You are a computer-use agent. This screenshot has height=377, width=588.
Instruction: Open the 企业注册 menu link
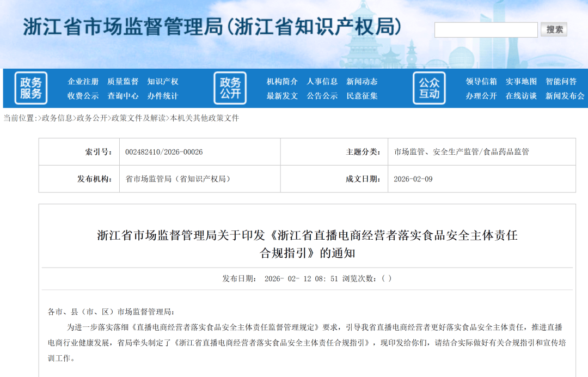coord(83,82)
